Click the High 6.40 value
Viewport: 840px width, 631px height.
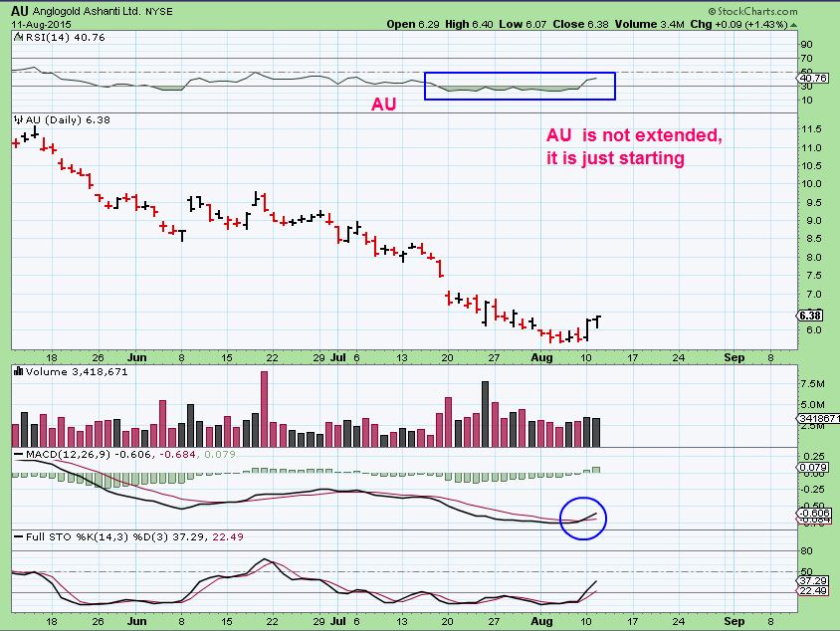point(469,24)
